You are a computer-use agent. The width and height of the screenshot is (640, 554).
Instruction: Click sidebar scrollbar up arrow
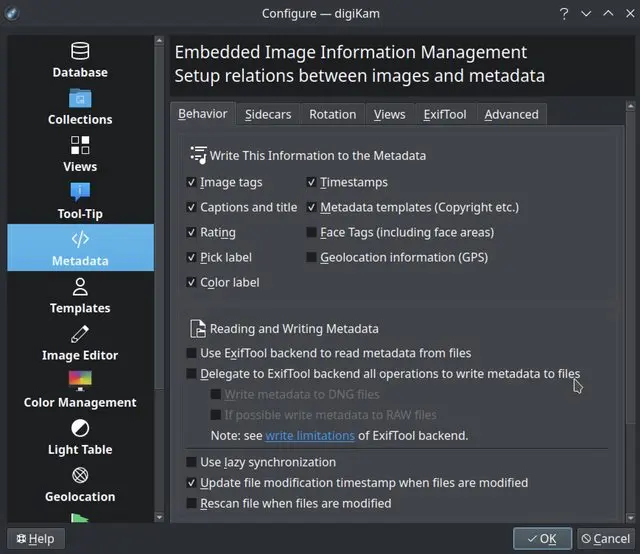(x=159, y=40)
